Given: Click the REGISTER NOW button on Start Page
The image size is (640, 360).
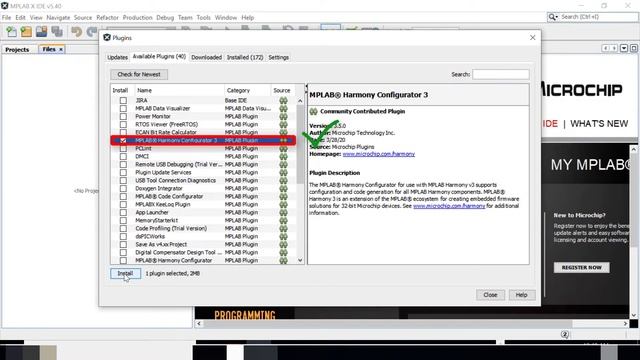Looking at the screenshot, I should pyautogui.click(x=582, y=267).
